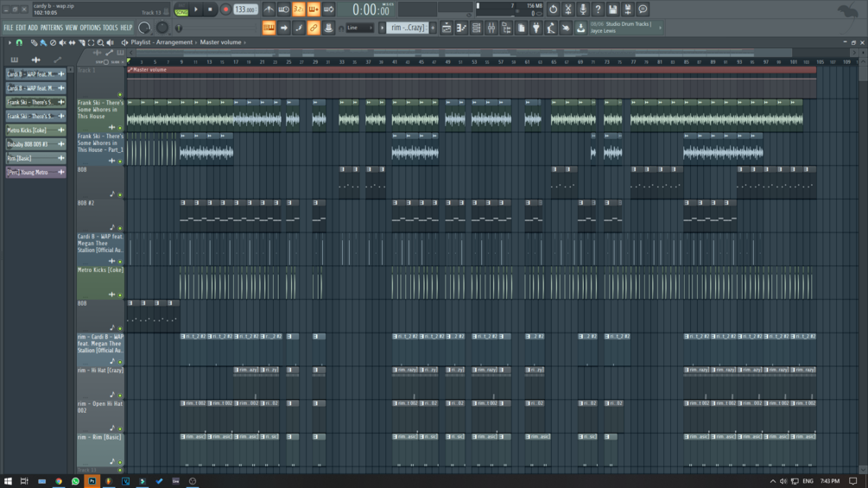
Task: Select the playlist mute tool
Action: [x=62, y=42]
